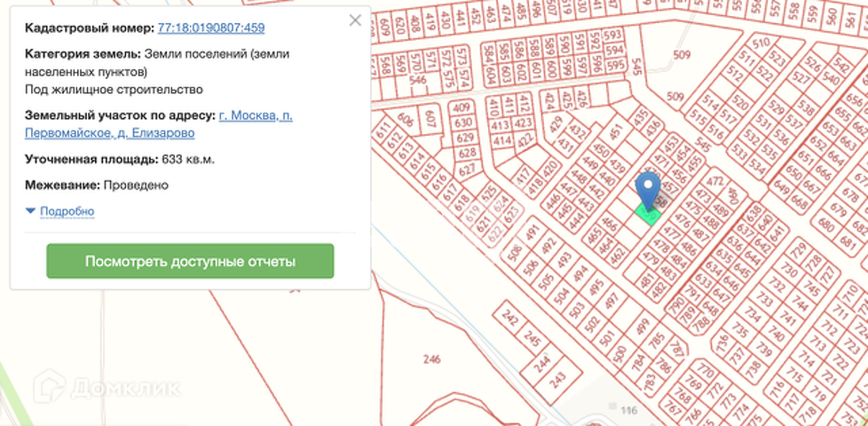The image size is (868, 426).
Task: Click the Посмотреть доступные отчеты button
Action: coord(190,261)
